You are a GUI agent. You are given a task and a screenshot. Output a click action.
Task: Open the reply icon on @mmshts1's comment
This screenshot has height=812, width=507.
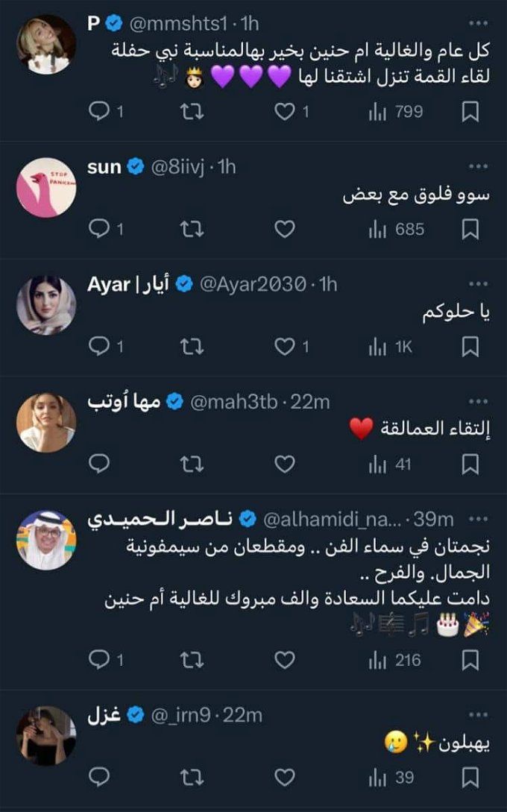click(101, 110)
